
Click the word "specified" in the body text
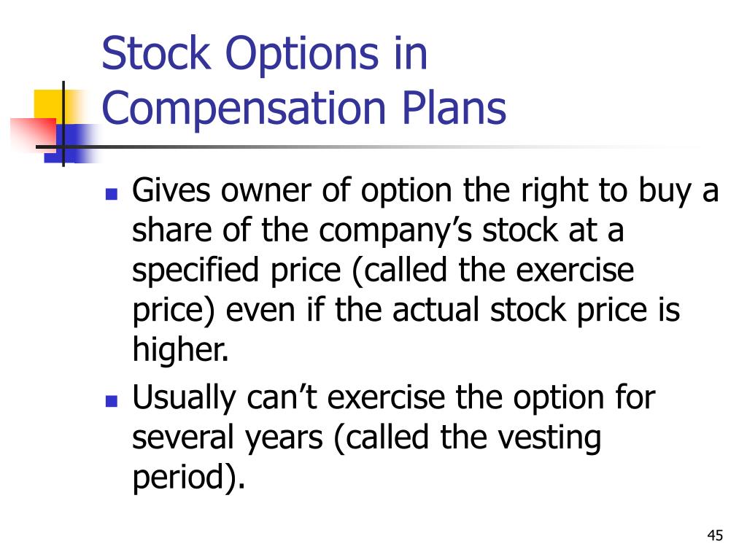point(196,271)
